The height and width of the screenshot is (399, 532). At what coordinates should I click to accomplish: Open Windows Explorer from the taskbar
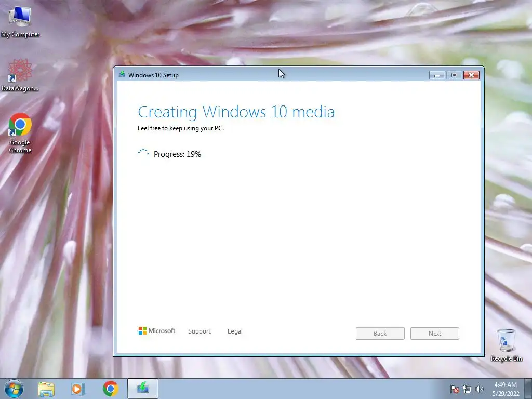[x=46, y=389]
